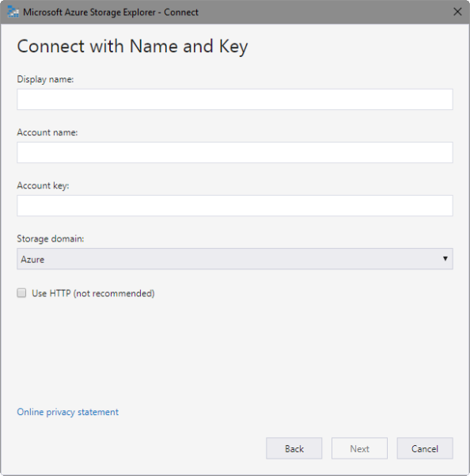Focus the Display name text field
This screenshot has height=476, width=470.
(235, 99)
